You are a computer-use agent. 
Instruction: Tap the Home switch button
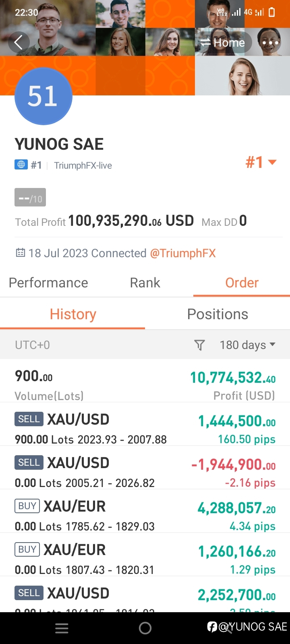pyautogui.click(x=224, y=42)
